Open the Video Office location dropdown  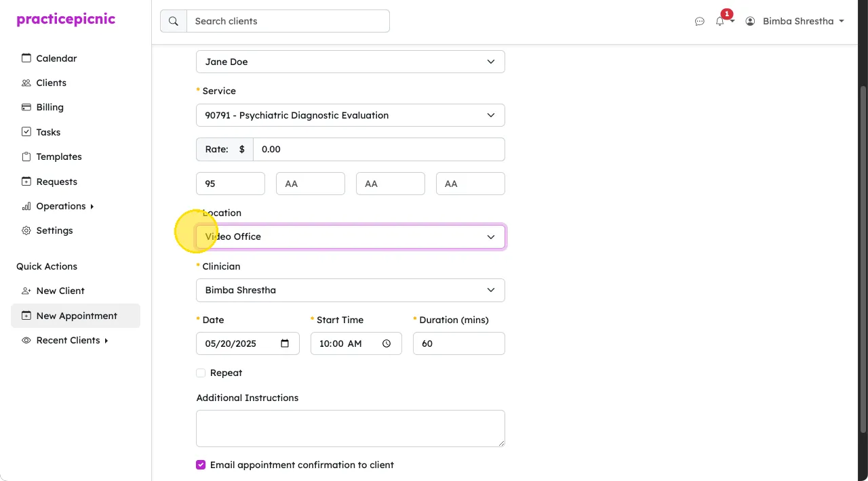coord(351,236)
